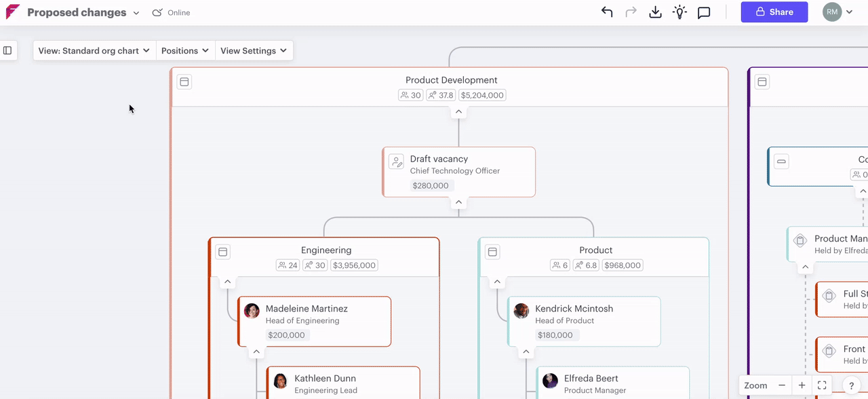The image size is (868, 399).
Task: Click the Draft vacancy person icon
Action: point(396,161)
